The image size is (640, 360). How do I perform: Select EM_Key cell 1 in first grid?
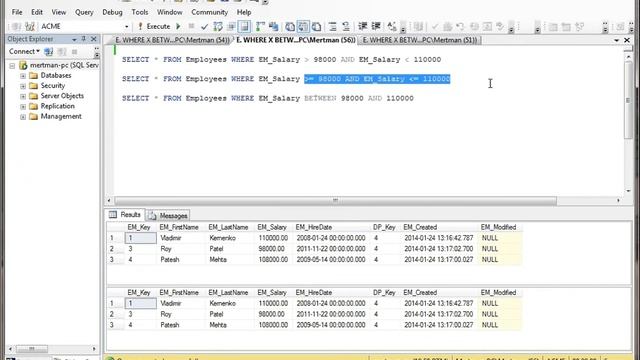[140, 238]
